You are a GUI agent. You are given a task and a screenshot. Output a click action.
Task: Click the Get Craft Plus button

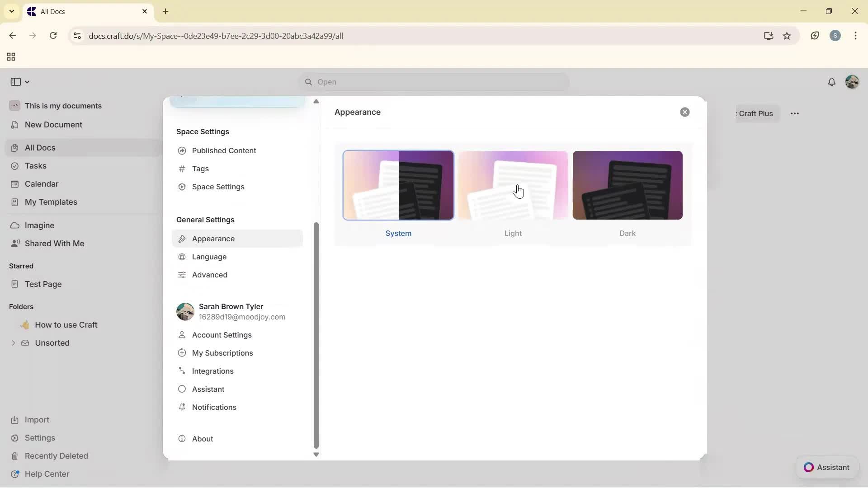[x=755, y=113]
